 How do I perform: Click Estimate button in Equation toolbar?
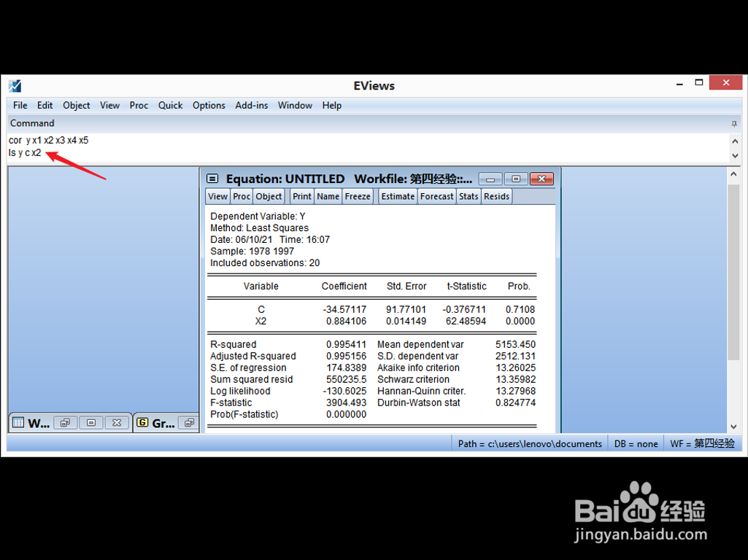coord(398,196)
